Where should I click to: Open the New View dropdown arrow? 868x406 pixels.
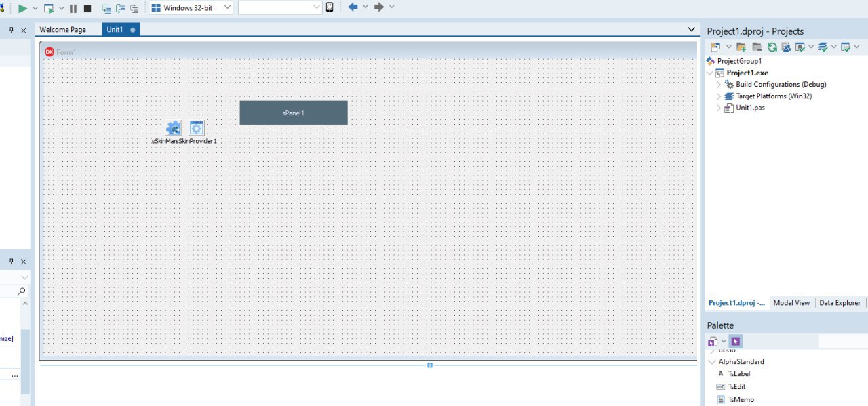(728, 47)
